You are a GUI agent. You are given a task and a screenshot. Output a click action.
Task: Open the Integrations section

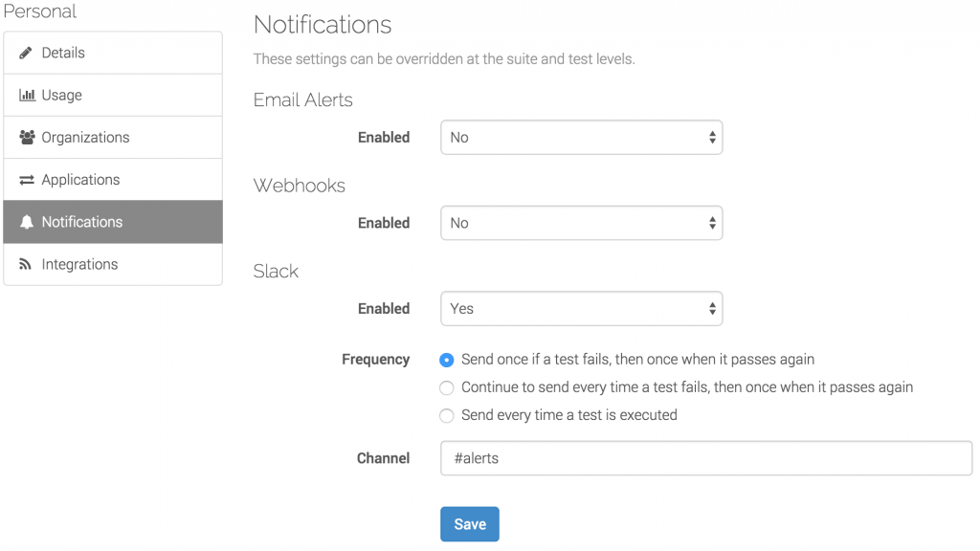coord(81,264)
